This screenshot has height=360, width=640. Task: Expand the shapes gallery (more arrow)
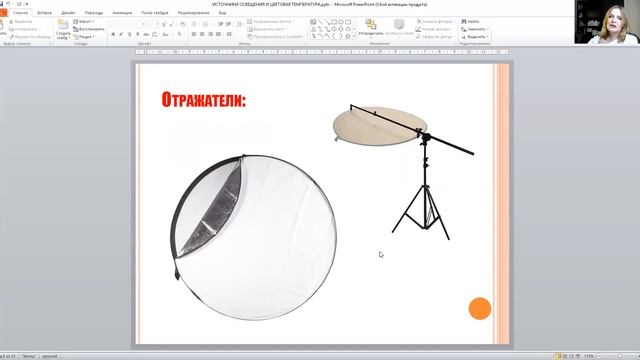click(354, 36)
